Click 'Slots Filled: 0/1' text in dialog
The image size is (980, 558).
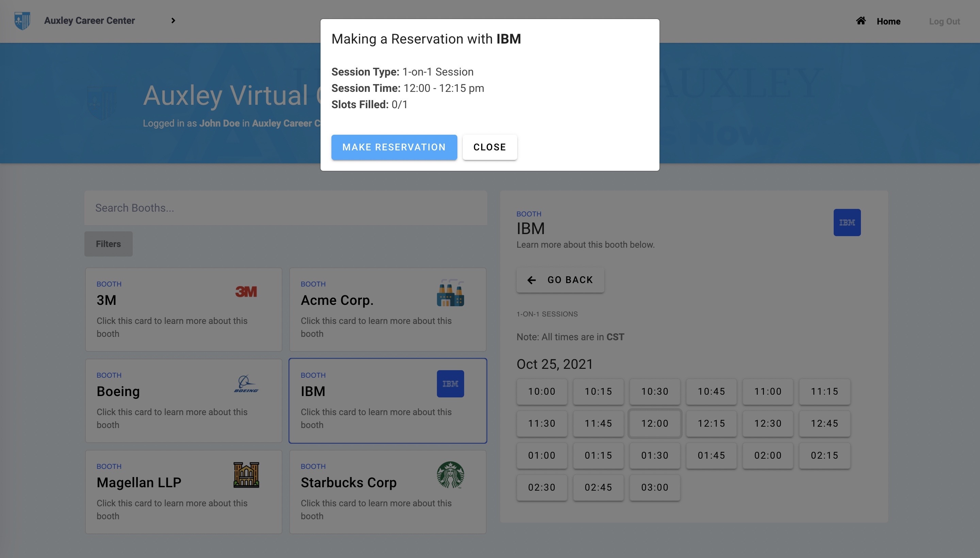coord(370,105)
